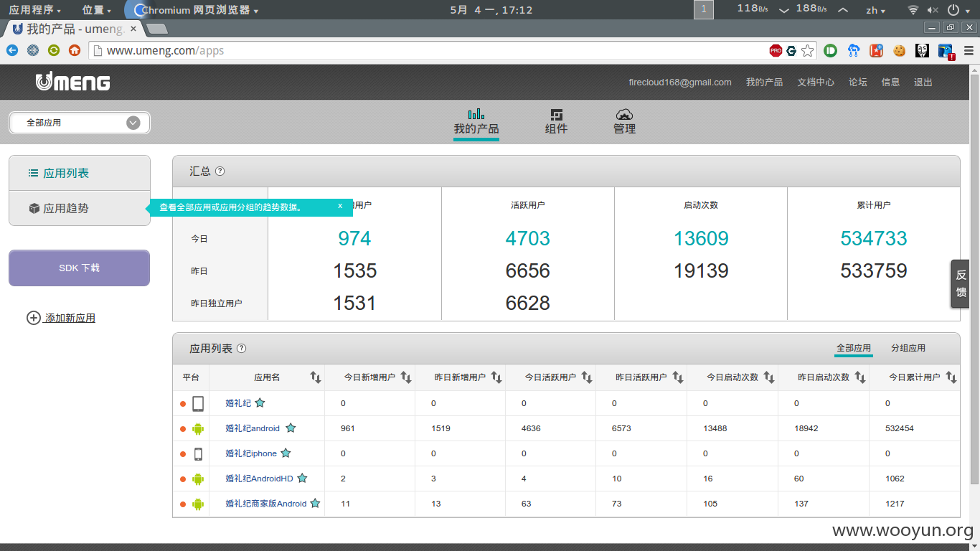Viewport: 980px width, 551px height.
Task: Open the 管理 section icon
Action: [x=624, y=115]
